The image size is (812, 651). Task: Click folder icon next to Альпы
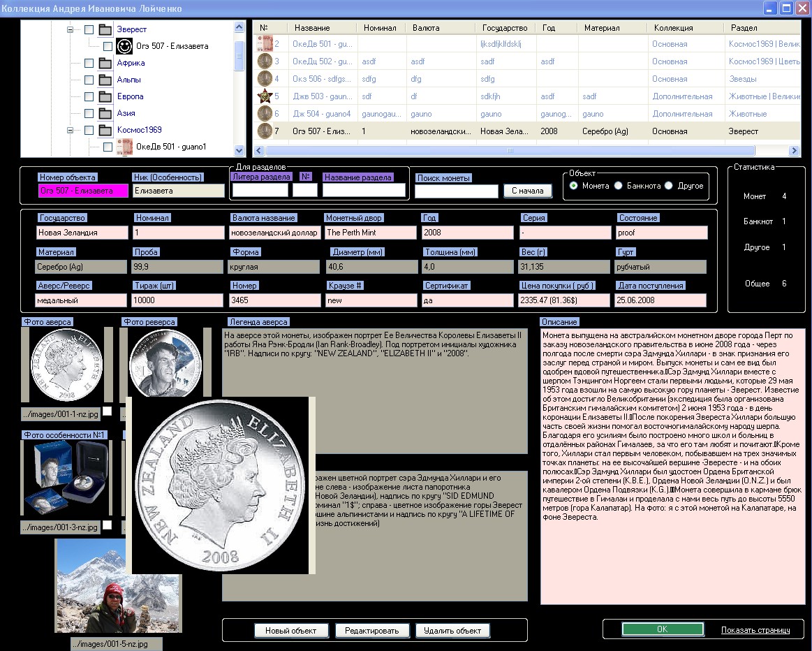(x=105, y=80)
